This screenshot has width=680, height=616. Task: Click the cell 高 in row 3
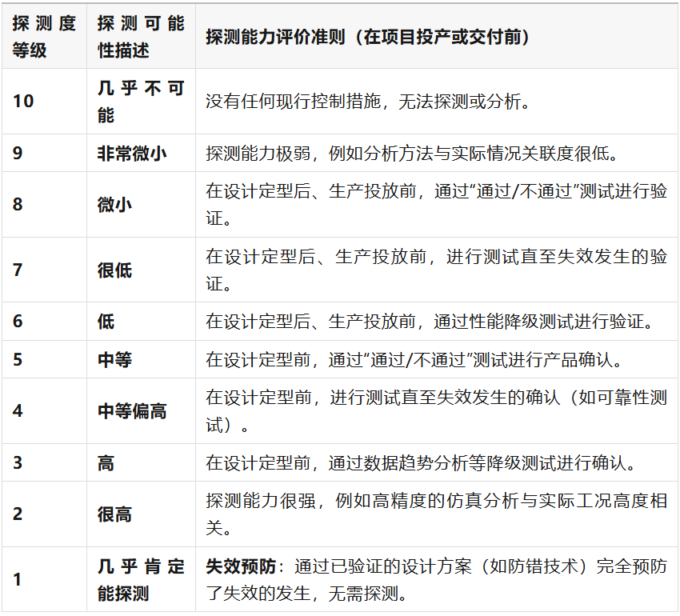point(141,463)
